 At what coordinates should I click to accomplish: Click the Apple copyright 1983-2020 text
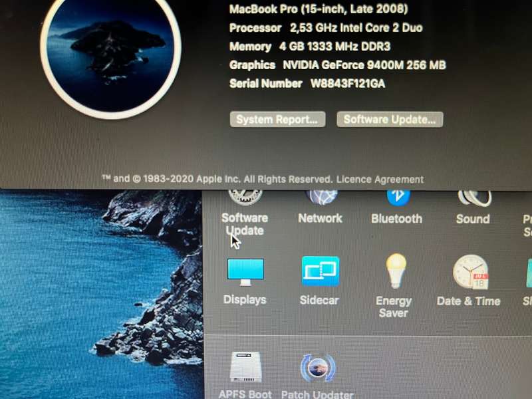pyautogui.click(x=217, y=179)
